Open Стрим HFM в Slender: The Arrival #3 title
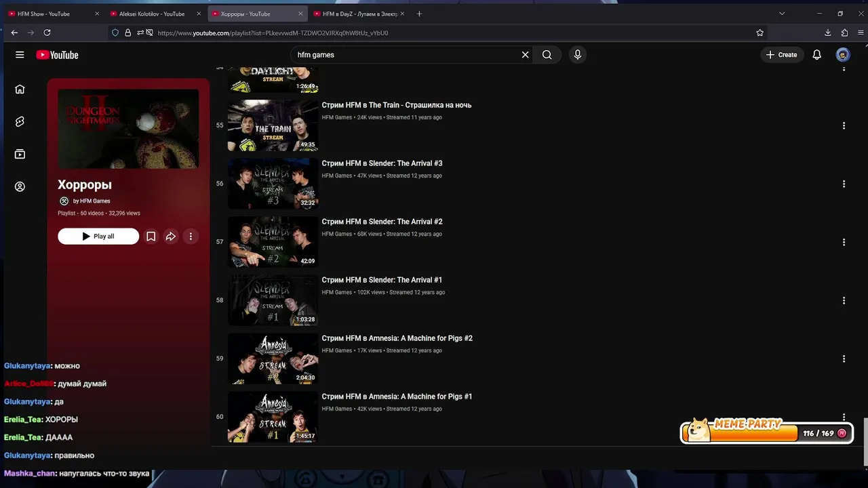Viewport: 868px width, 488px height. tap(382, 163)
